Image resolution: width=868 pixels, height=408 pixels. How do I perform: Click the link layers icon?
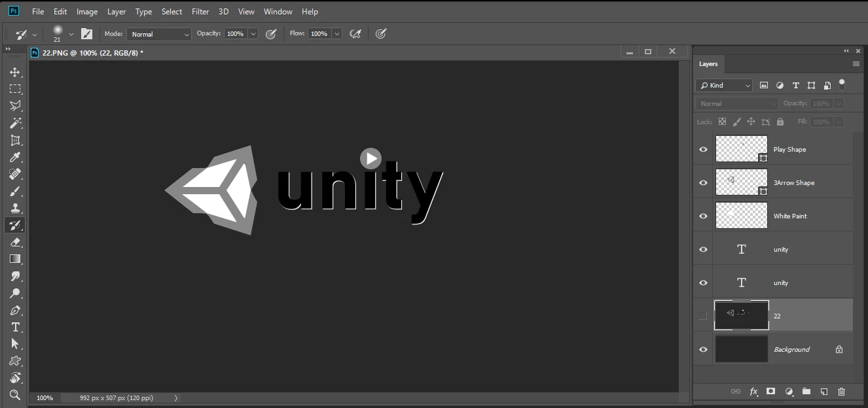736,392
